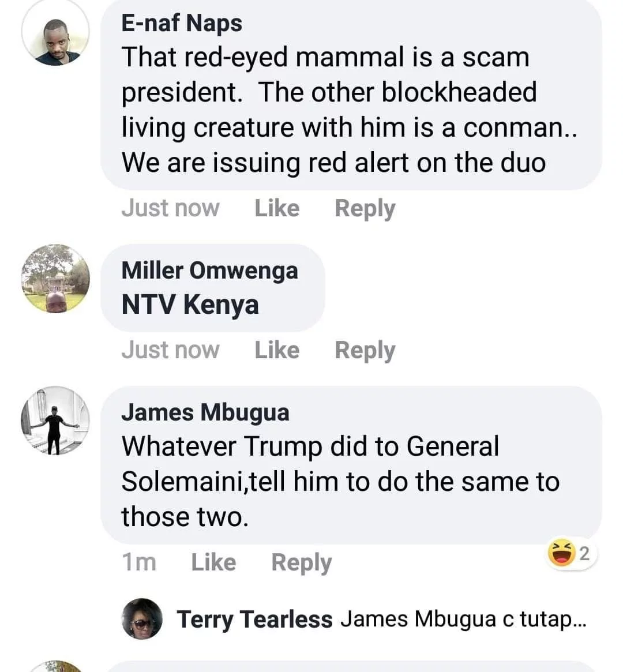
Task: Open E-naf Naps profile picture
Action: click(x=55, y=34)
